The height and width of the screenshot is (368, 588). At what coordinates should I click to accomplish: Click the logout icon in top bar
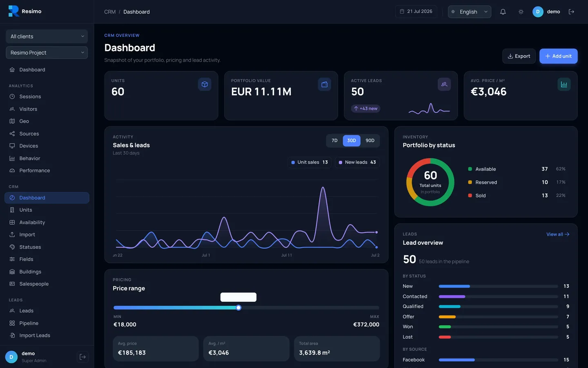(571, 12)
